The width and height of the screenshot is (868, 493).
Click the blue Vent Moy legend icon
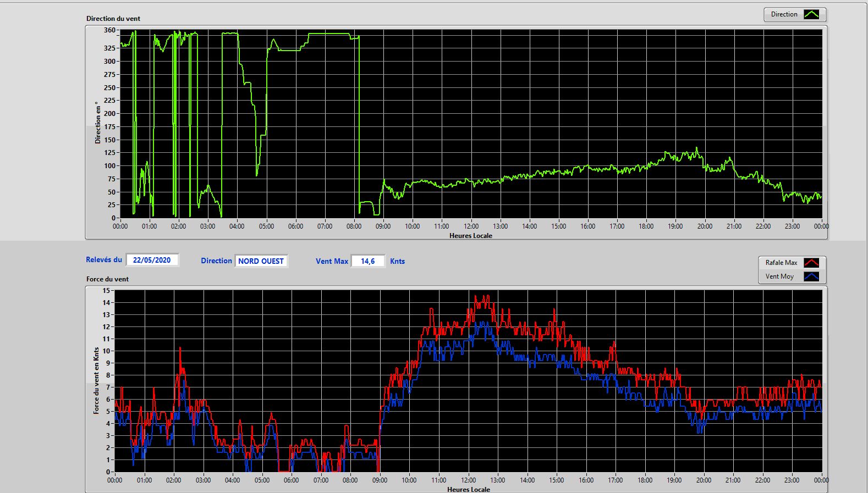tap(811, 276)
